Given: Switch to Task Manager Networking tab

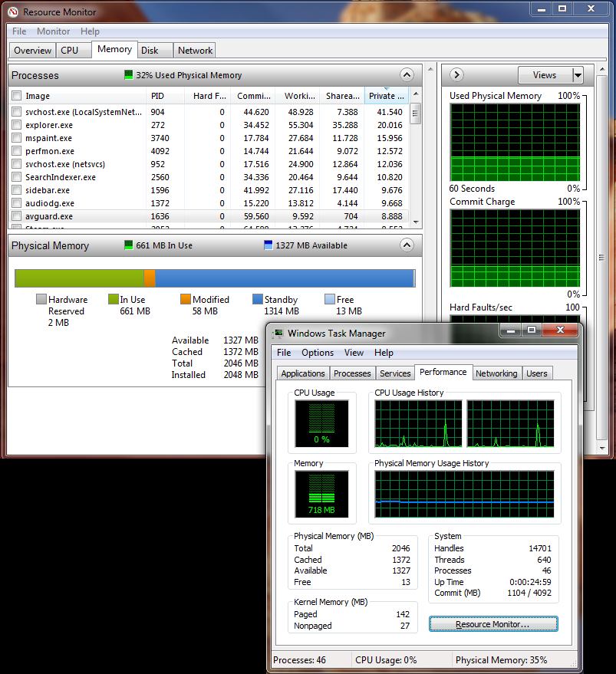Looking at the screenshot, I should (x=496, y=373).
